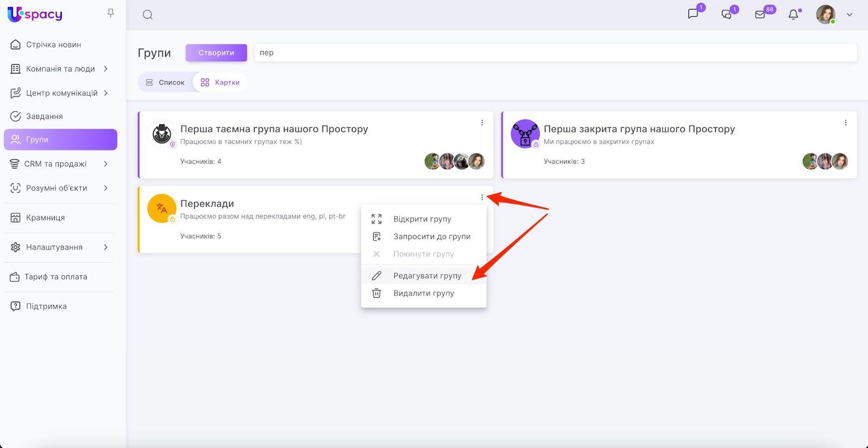Expand Налаштування chevron

(106, 247)
